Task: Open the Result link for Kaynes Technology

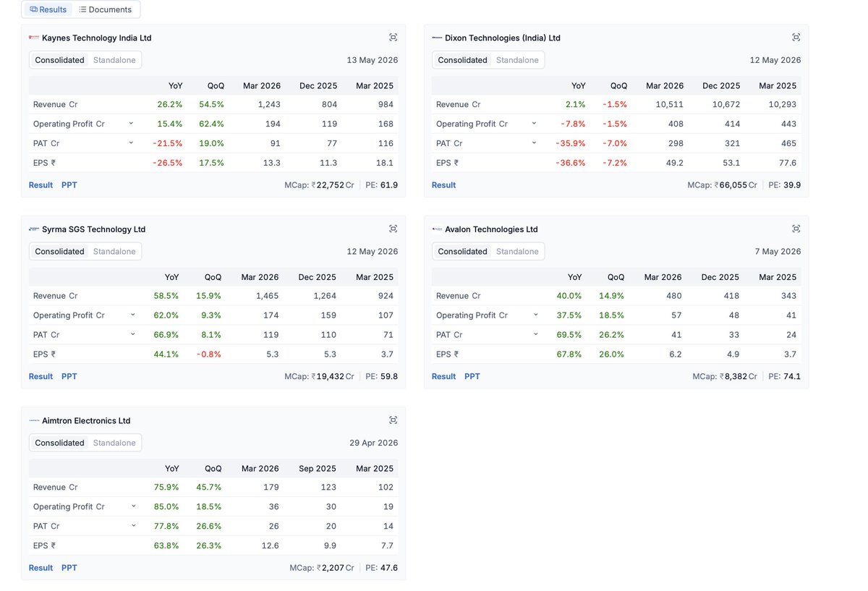Action: (41, 185)
